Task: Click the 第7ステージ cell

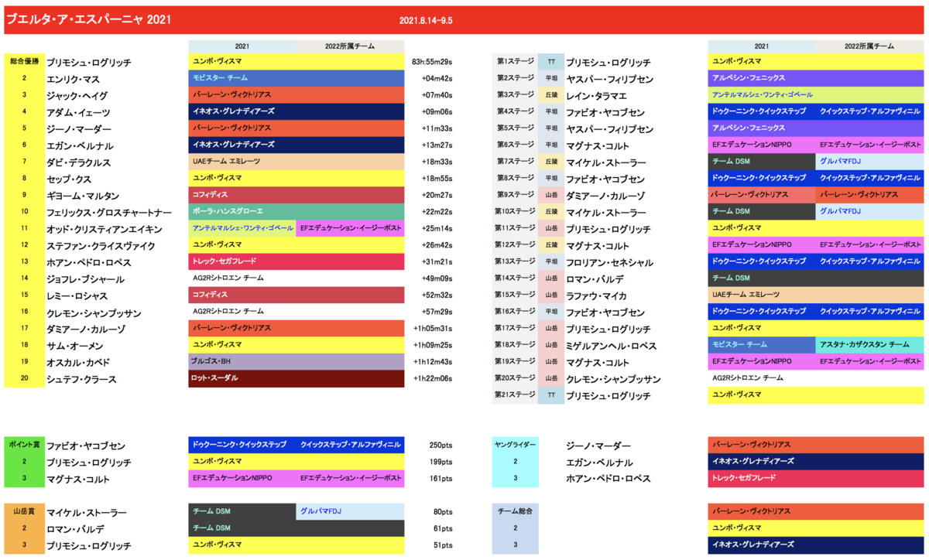Action: pos(515,162)
